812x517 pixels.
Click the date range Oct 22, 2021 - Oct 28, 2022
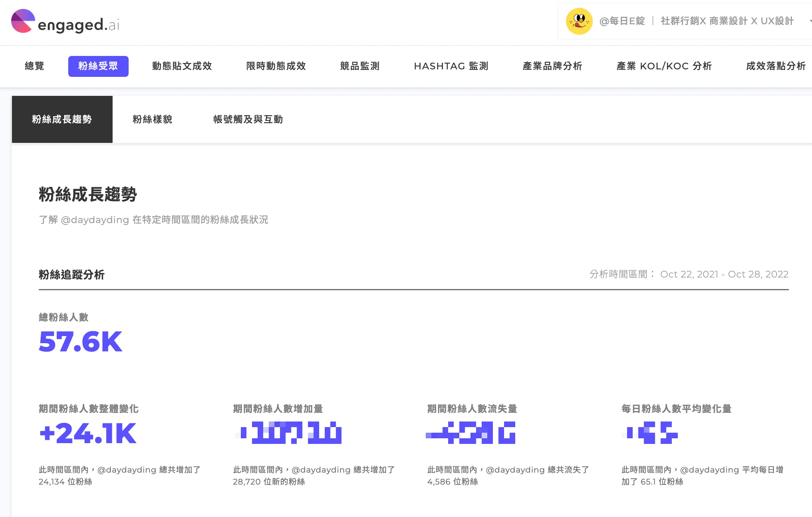click(724, 274)
